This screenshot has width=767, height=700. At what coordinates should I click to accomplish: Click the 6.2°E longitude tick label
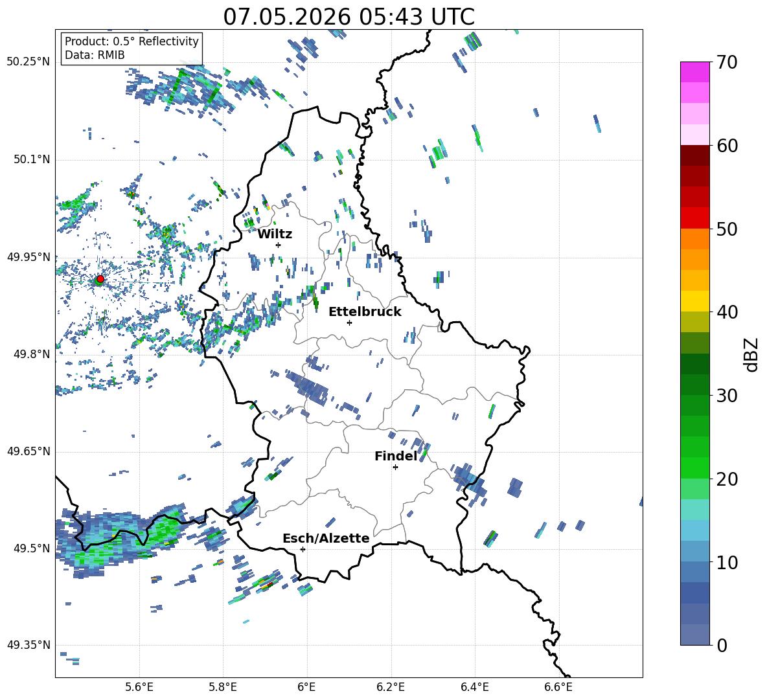tap(391, 687)
